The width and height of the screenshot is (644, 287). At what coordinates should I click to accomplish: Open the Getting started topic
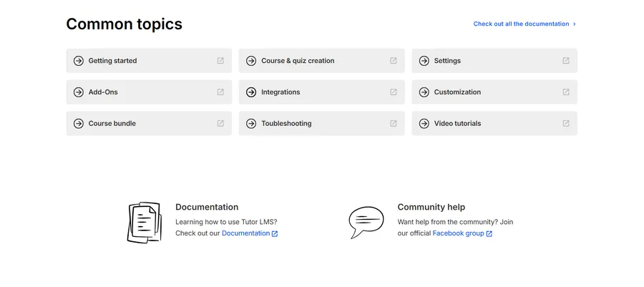[149, 61]
